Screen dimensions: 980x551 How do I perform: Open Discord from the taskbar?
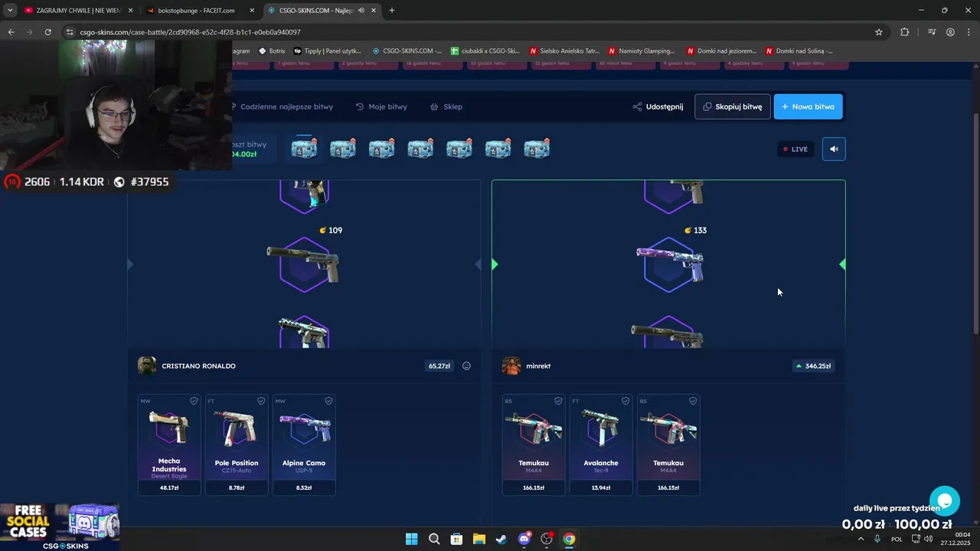[524, 539]
